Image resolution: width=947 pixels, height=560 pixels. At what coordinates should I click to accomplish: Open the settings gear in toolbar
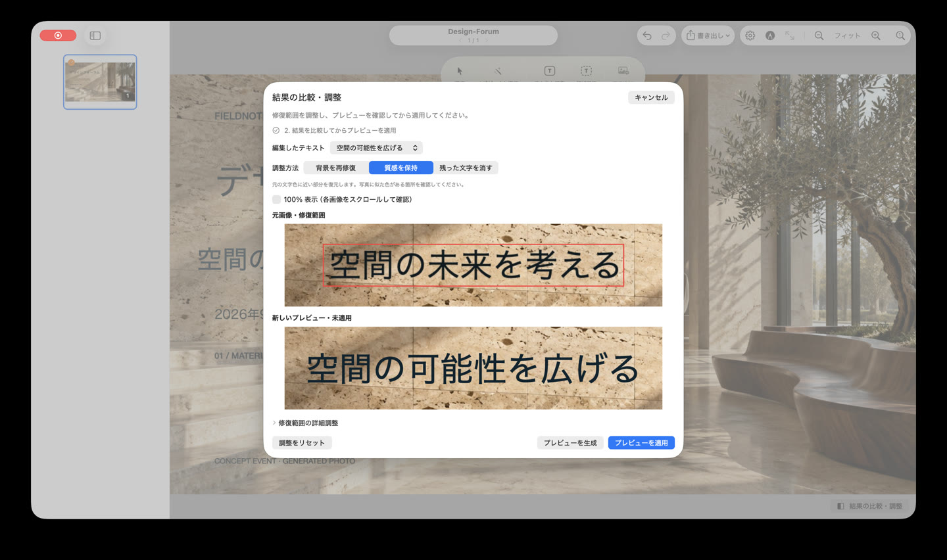(750, 35)
